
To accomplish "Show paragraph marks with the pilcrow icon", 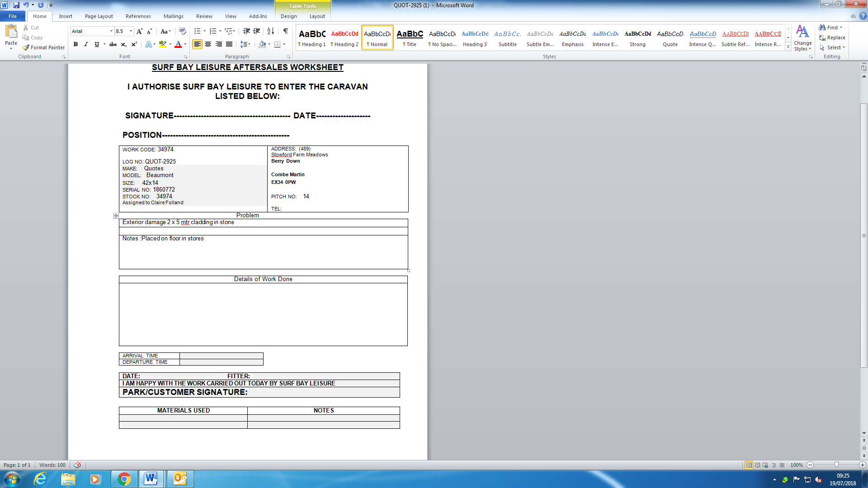I will (285, 31).
